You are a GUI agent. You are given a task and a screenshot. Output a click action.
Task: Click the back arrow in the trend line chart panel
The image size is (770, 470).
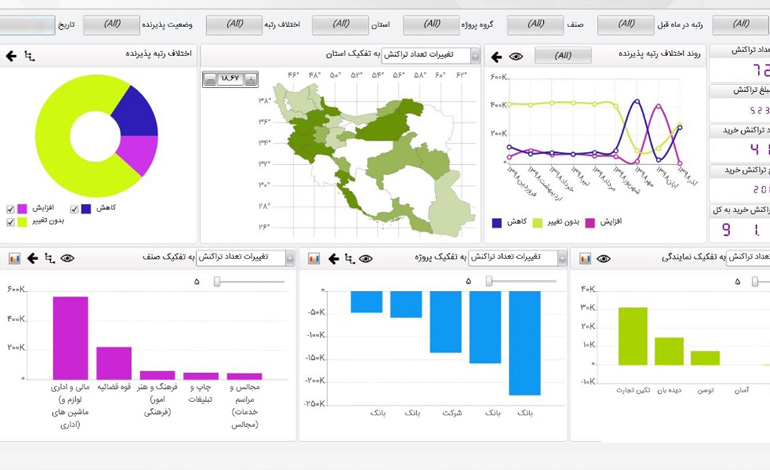496,57
